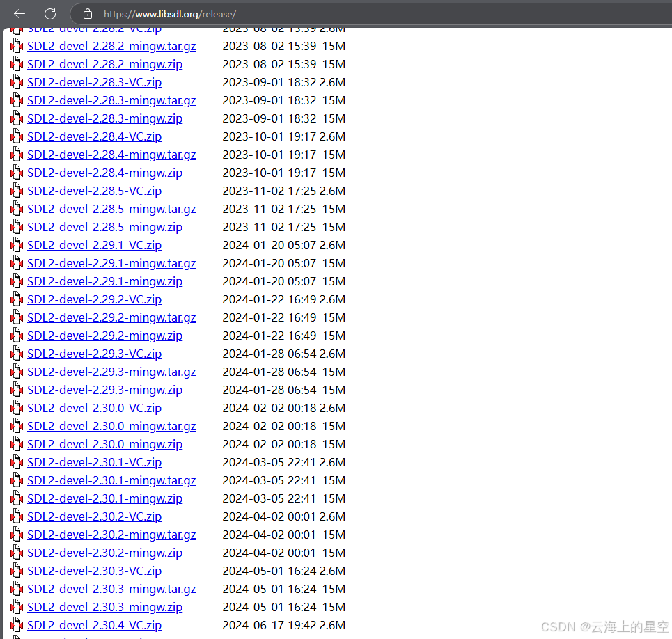Download SDL2-devel-2.28.4-mingw.tar.gz
This screenshot has width=672, height=639.
point(111,155)
